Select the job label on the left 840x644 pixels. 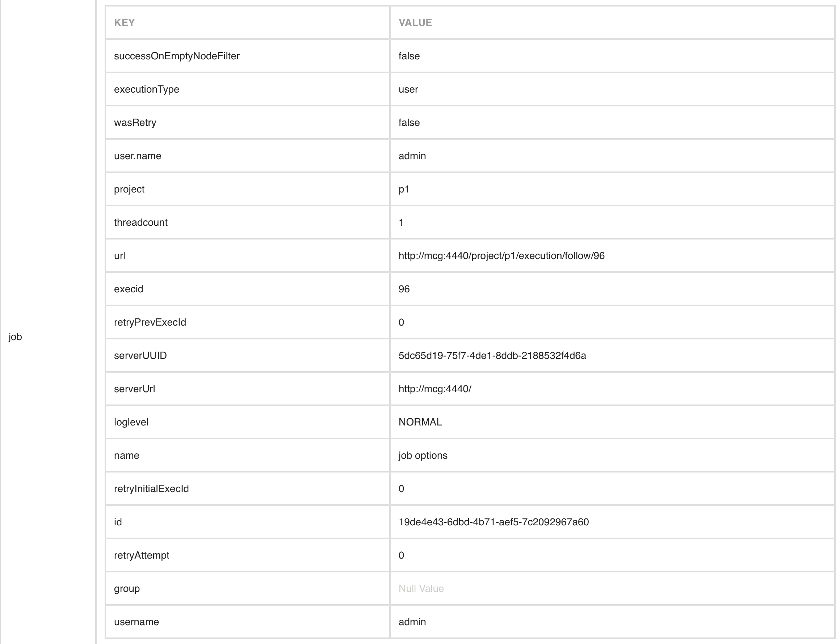15,336
